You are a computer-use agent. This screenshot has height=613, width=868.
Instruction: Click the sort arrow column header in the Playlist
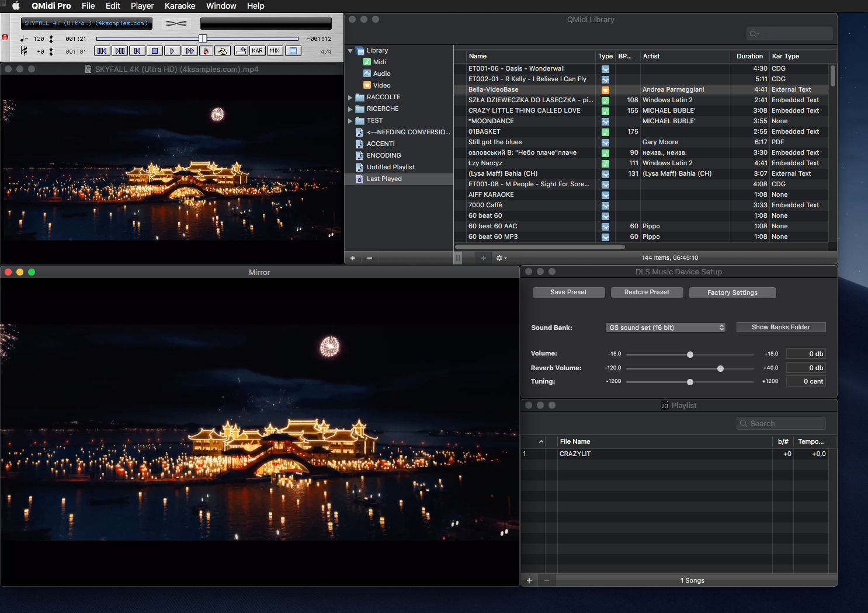541,441
